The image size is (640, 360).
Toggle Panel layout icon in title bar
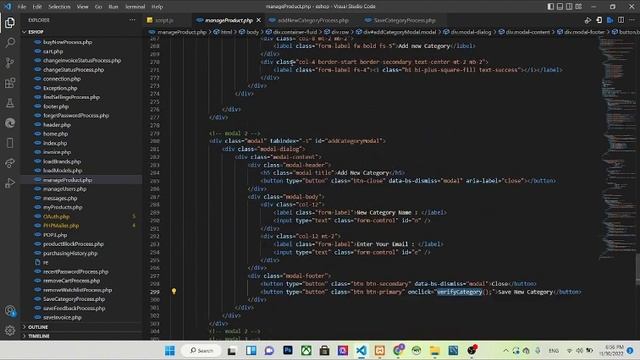pyautogui.click(x=560, y=7)
